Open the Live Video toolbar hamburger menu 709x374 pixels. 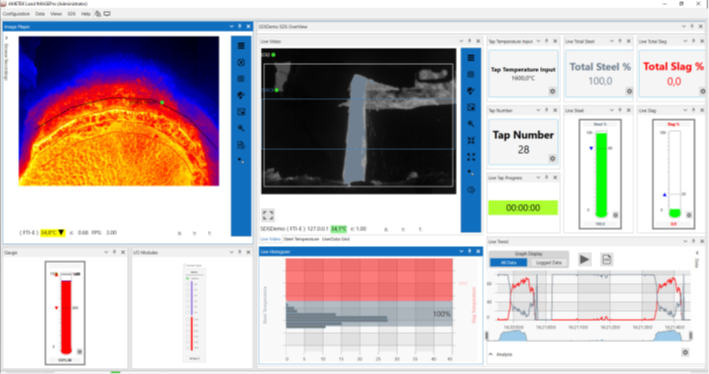pos(471,58)
